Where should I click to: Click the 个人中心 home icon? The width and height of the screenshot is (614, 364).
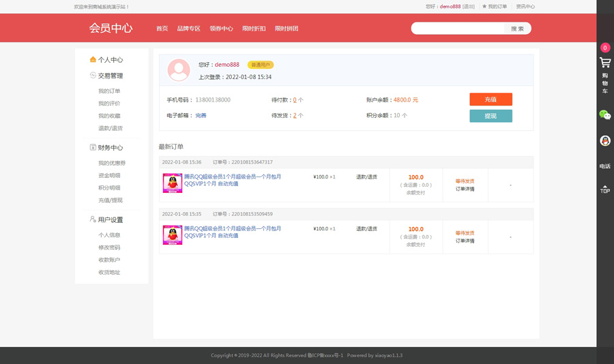click(x=93, y=60)
